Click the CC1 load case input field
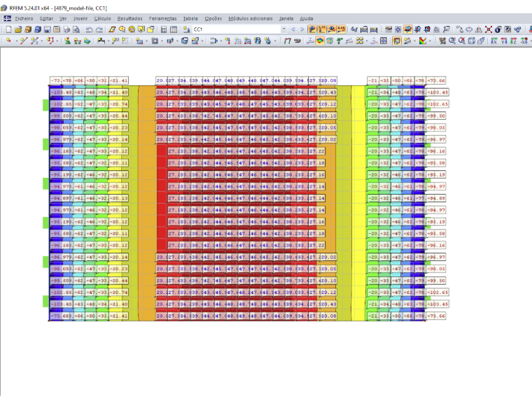 (237, 29)
